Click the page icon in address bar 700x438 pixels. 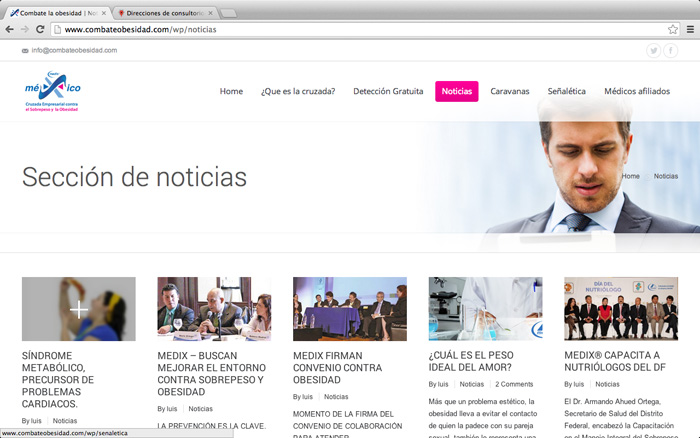(x=57, y=29)
